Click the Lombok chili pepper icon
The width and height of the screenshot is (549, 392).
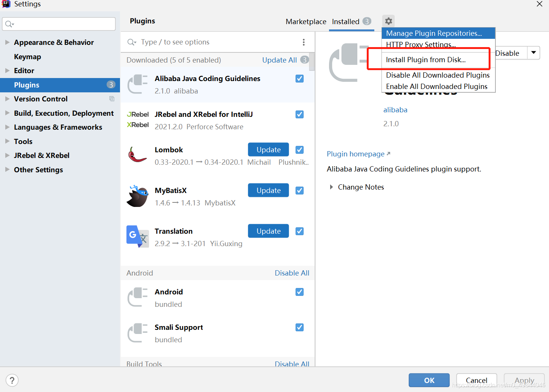pos(137,155)
